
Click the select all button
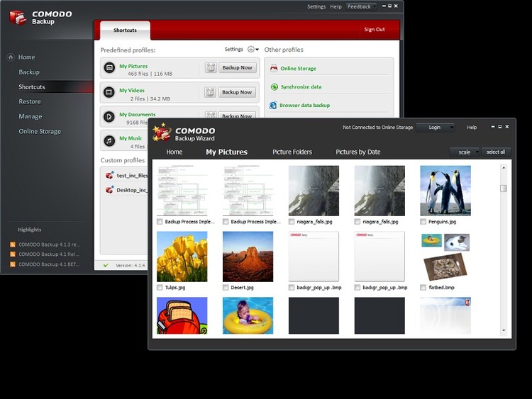coord(496,152)
